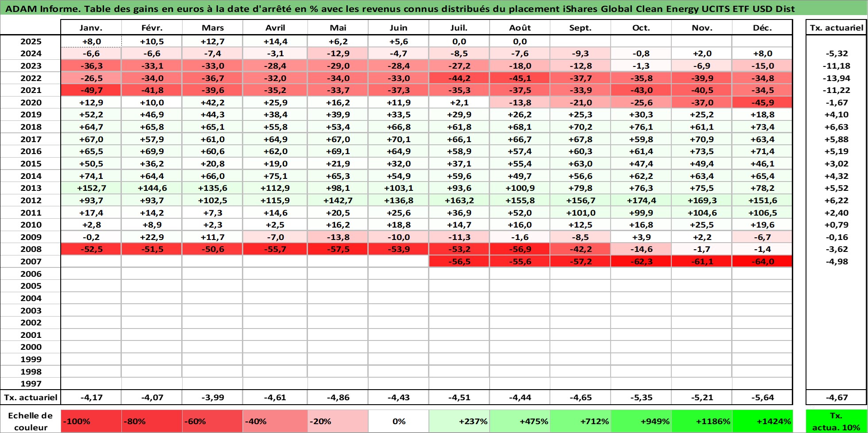Image resolution: width=868 pixels, height=433 pixels.
Task: Select the 'Nov.' column header
Action: point(702,27)
